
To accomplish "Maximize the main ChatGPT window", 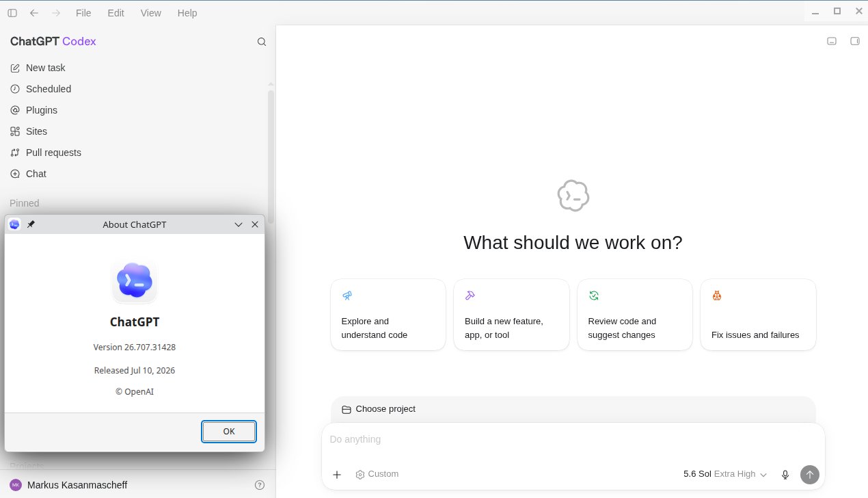I will (x=837, y=11).
